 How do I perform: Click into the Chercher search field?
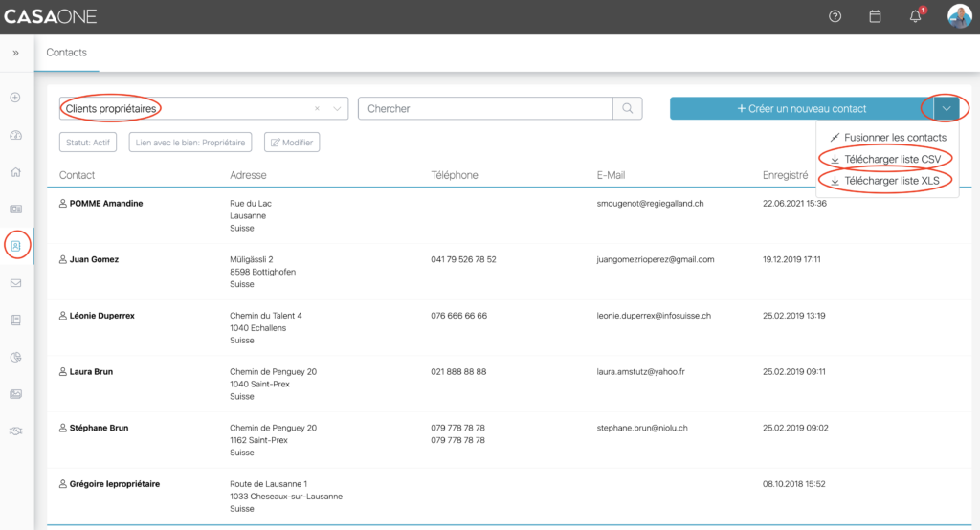click(485, 108)
